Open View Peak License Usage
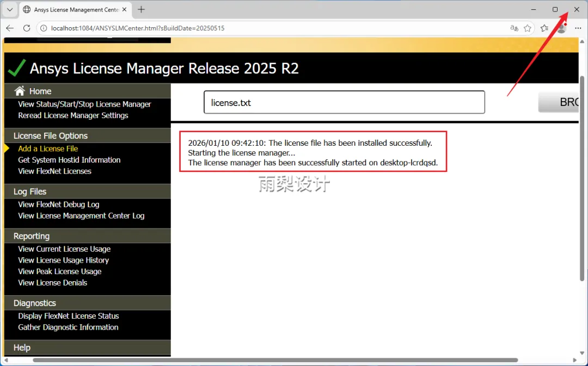 coord(60,271)
